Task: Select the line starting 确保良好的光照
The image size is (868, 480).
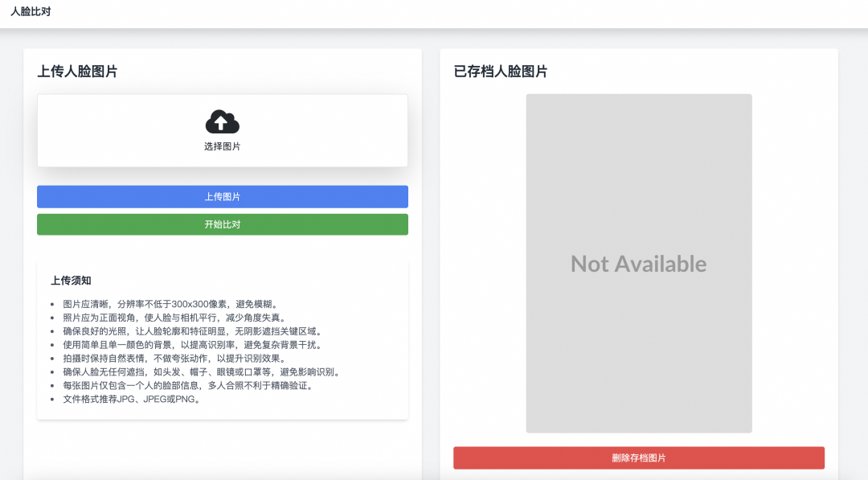Action: pos(194,331)
